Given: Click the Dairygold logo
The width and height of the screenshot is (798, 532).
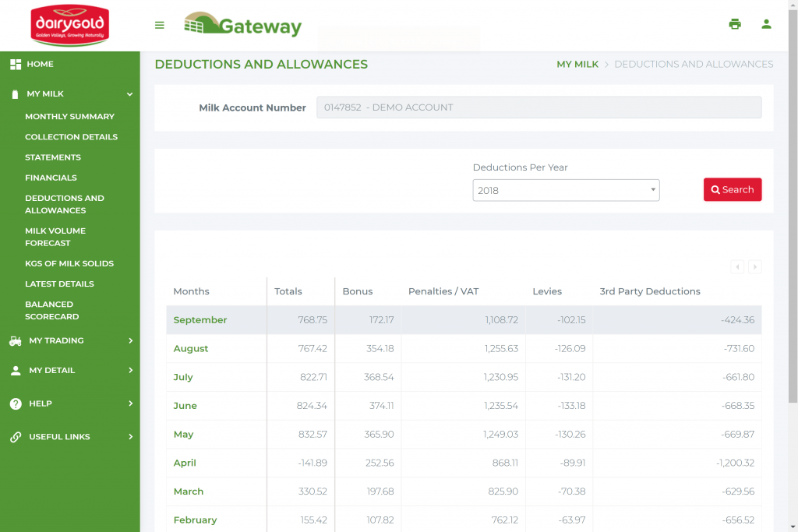Looking at the screenshot, I should pyautogui.click(x=69, y=25).
